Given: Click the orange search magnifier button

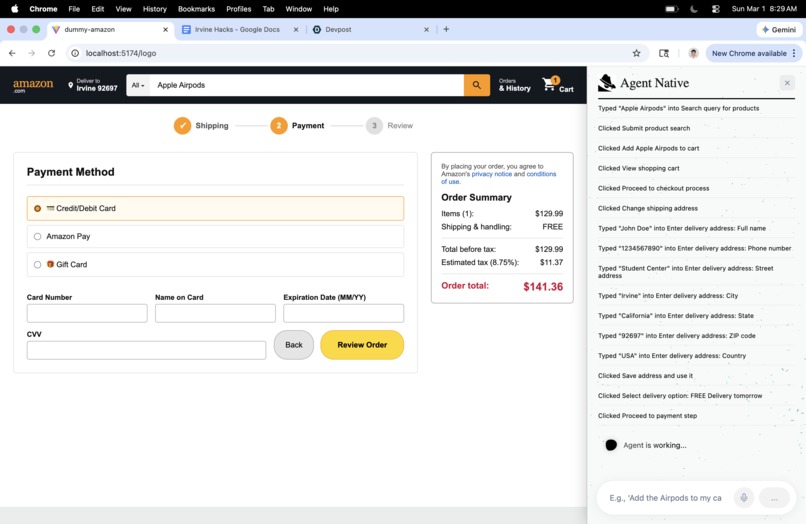Looking at the screenshot, I should click(477, 85).
